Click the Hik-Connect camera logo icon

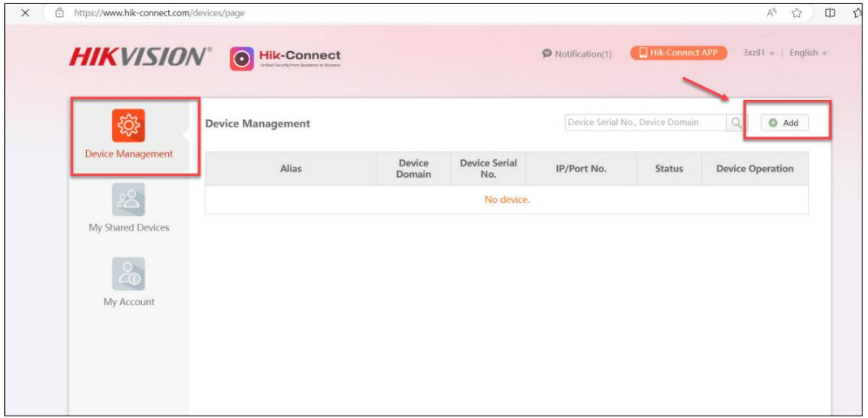click(x=242, y=58)
